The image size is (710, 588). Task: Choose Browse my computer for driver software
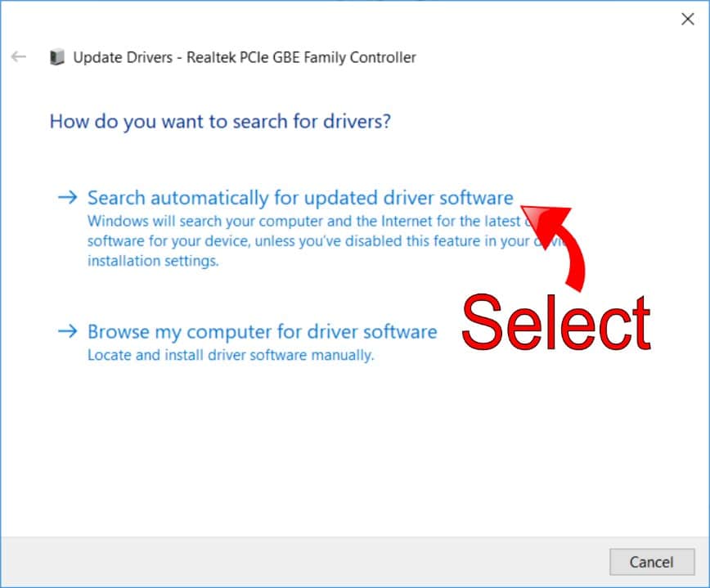[x=262, y=332]
